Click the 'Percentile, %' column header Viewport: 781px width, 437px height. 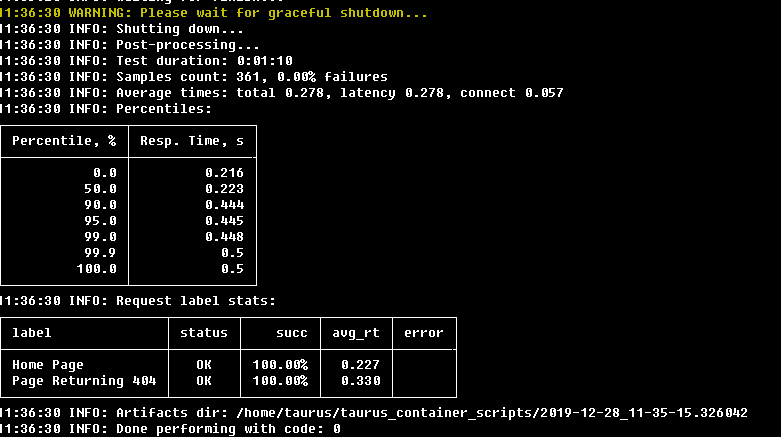[x=64, y=141]
